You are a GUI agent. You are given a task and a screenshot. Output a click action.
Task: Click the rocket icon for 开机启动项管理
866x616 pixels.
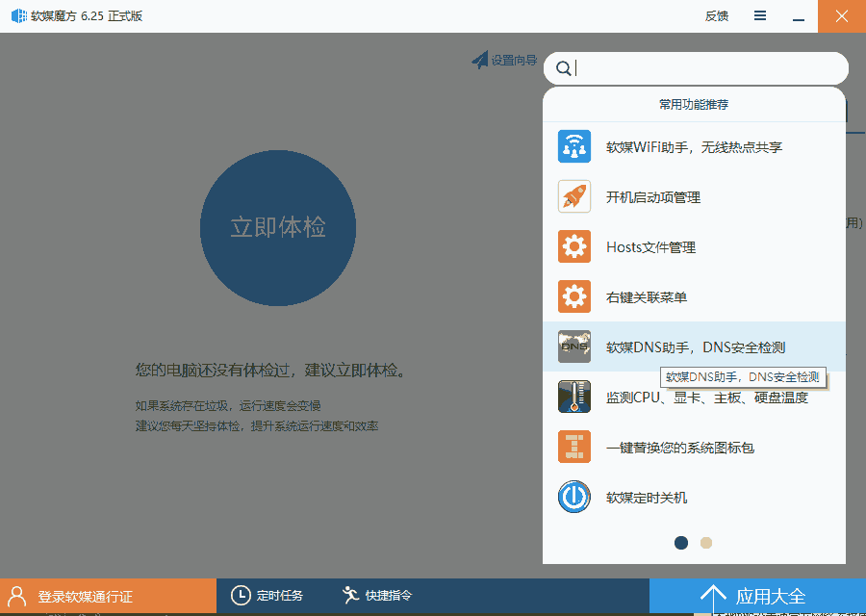coord(574,196)
